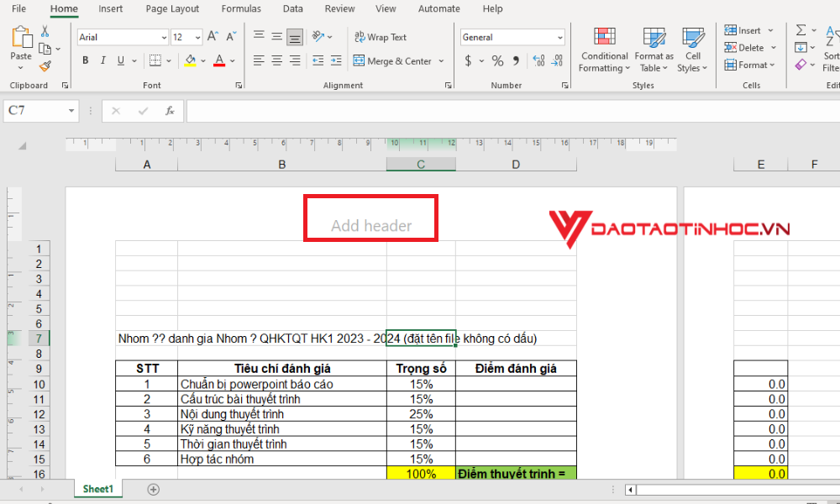This screenshot has height=504, width=840.
Task: Increase font size with large A
Action: [213, 37]
